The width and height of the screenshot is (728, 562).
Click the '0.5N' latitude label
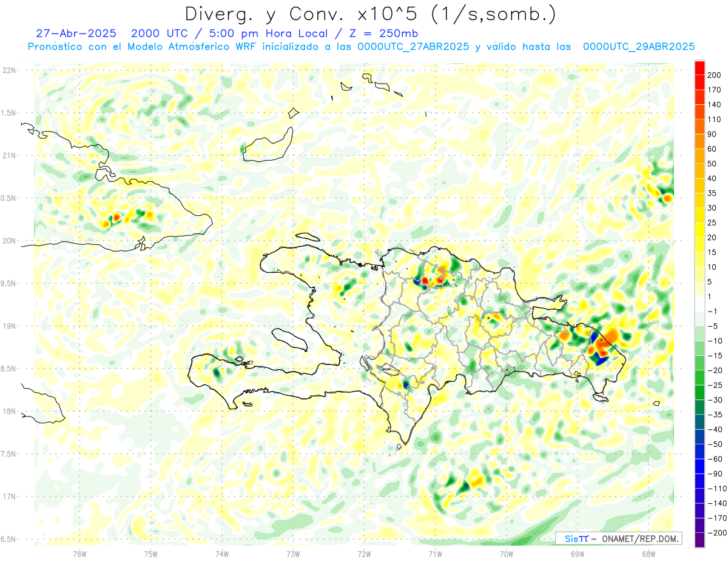pyautogui.click(x=8, y=198)
